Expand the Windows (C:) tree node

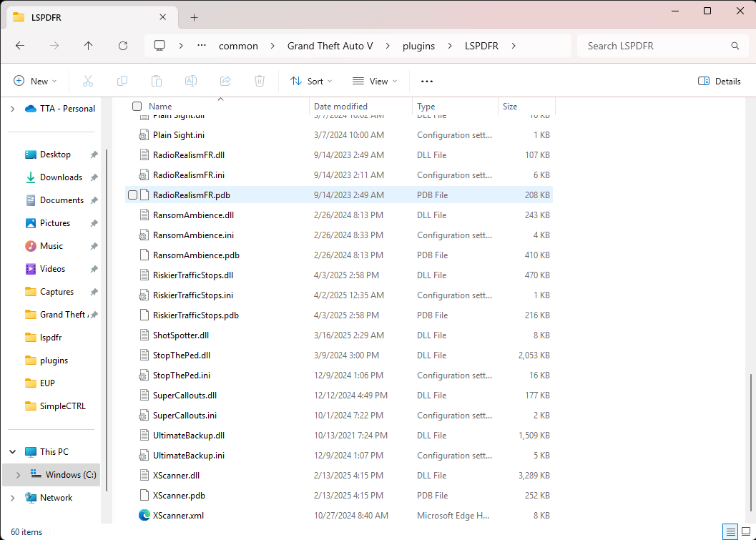pyautogui.click(x=19, y=475)
